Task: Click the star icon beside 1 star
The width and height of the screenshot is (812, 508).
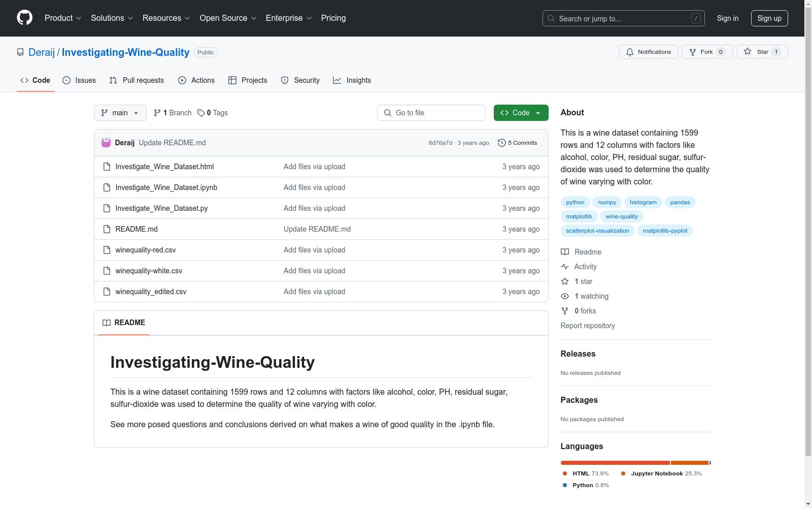Action: click(565, 281)
